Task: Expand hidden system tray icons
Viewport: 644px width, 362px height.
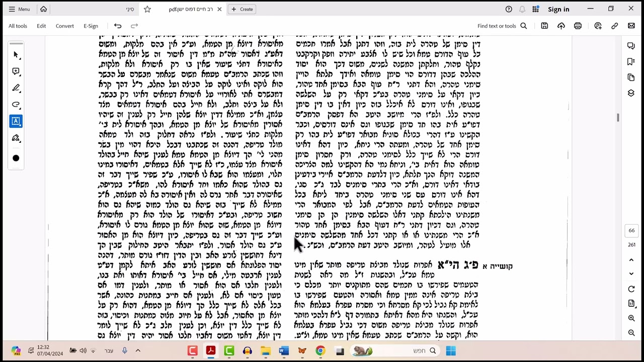Action: [138, 350]
